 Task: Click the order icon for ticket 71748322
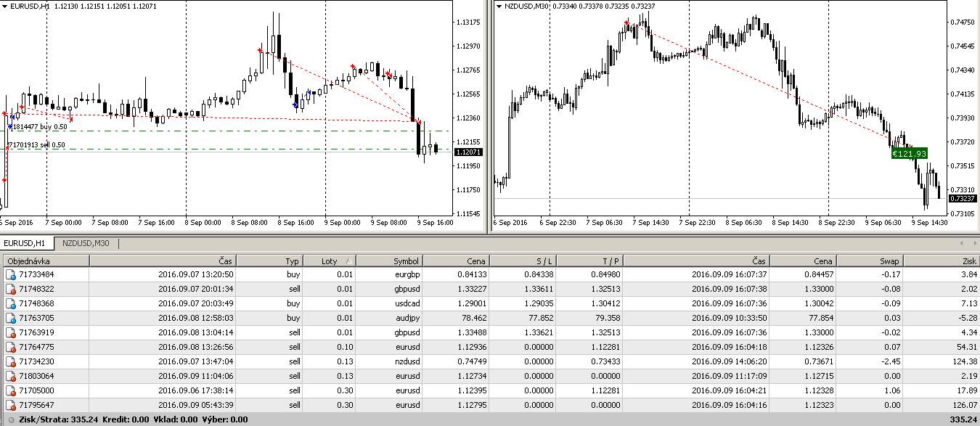pyautogui.click(x=10, y=290)
